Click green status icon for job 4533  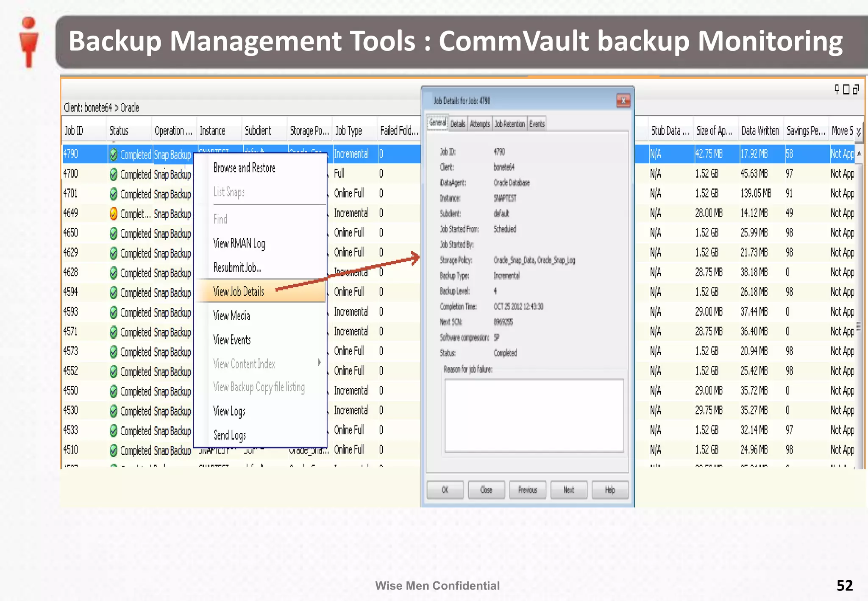click(113, 431)
